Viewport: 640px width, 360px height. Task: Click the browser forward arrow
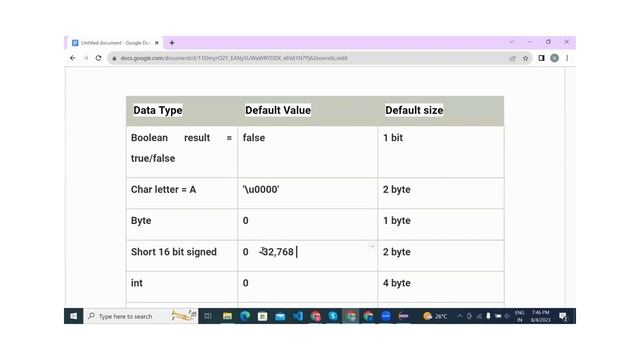(85, 58)
